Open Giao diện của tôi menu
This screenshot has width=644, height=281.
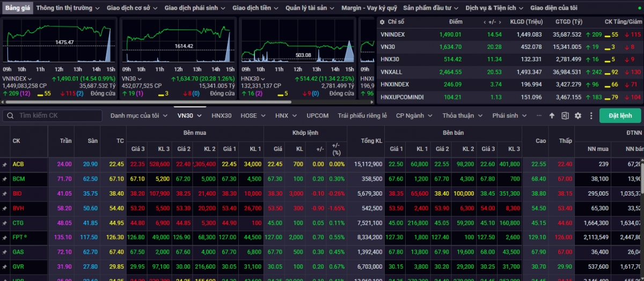[554, 8]
